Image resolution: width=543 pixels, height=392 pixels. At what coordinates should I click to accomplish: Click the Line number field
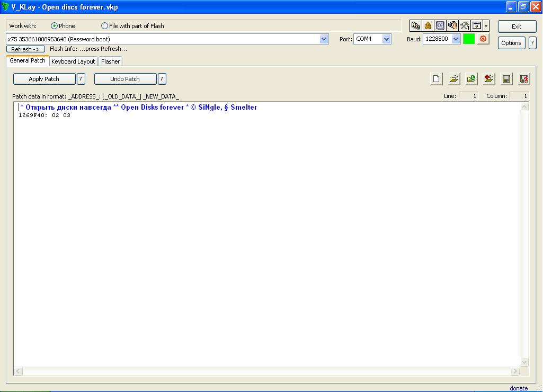[468, 96]
